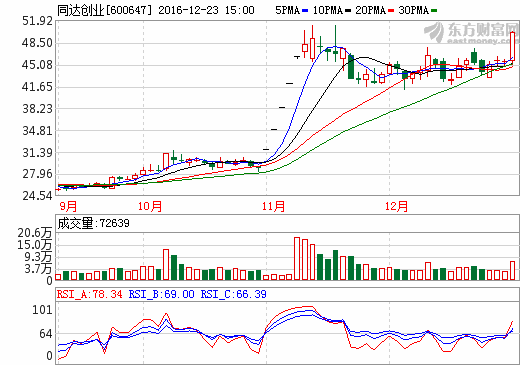Click the 成交量:72639 volume label

(93, 223)
